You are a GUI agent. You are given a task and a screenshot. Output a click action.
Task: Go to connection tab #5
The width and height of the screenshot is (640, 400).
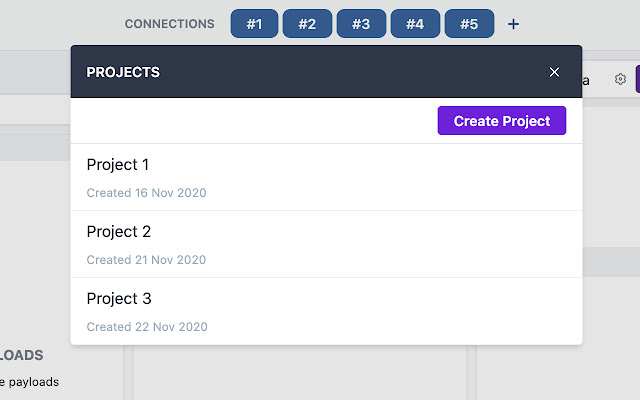click(469, 24)
